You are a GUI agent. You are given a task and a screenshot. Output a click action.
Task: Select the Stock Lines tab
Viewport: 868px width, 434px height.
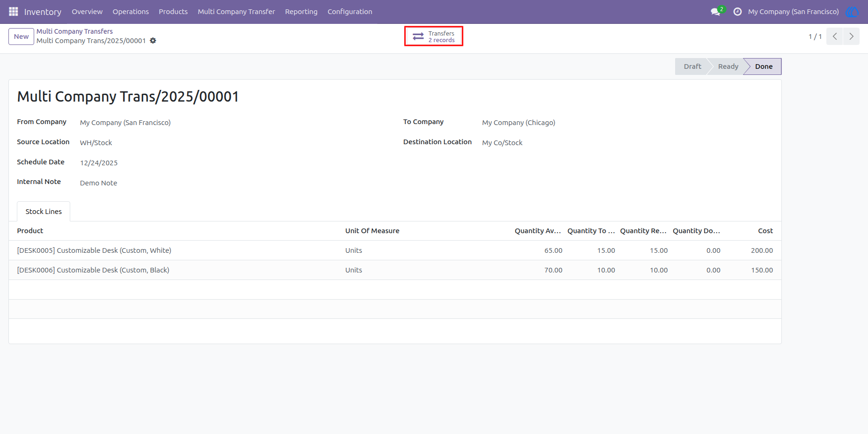(x=44, y=212)
